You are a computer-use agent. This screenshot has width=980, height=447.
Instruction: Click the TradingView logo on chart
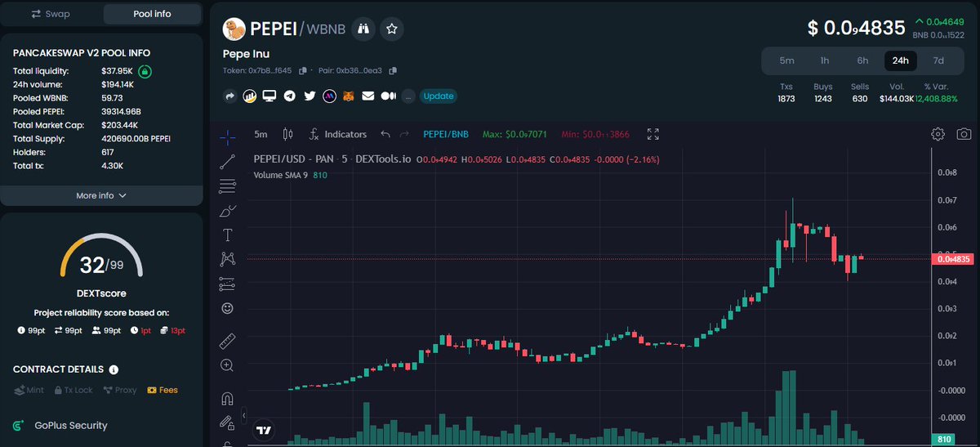[264, 430]
